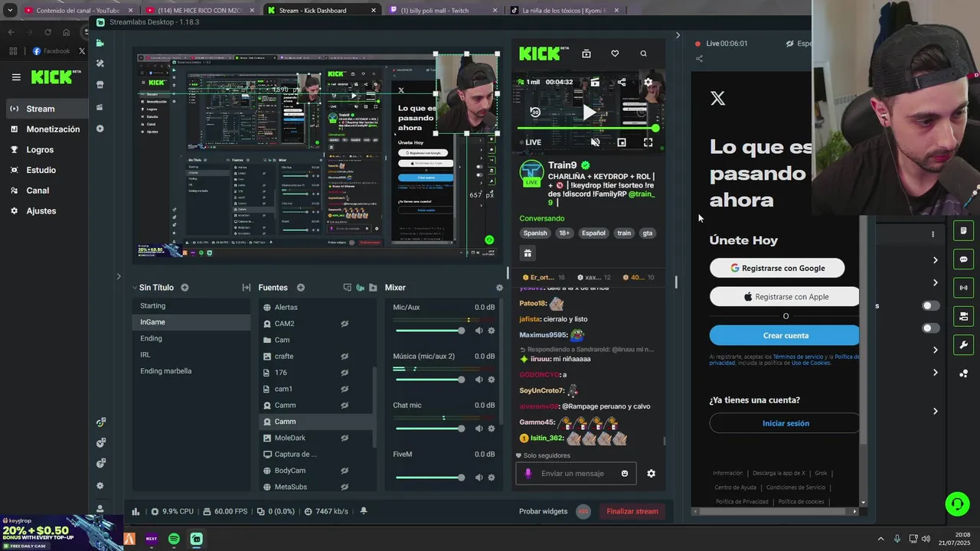Click the search icon in Kick chat panel
Screen dimensions: 980x551
[643, 54]
